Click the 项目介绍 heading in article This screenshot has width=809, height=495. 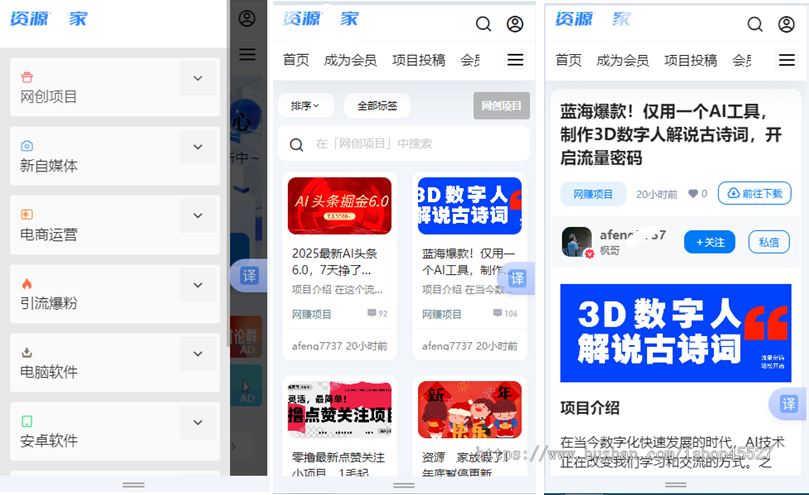[x=590, y=408]
